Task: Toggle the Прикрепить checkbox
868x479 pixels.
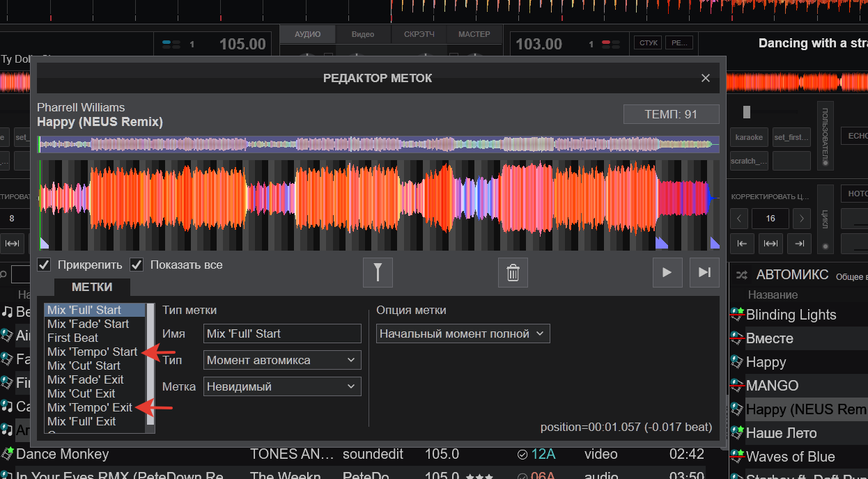Action: [44, 265]
